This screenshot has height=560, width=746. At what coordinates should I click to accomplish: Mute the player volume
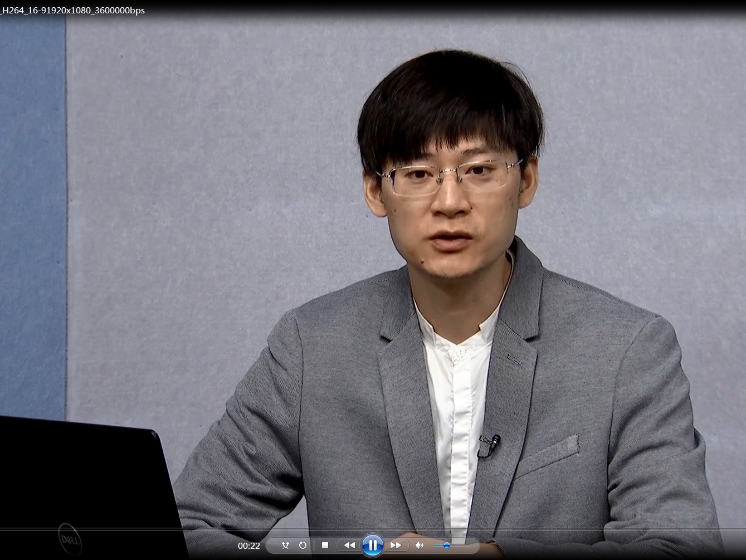[420, 545]
